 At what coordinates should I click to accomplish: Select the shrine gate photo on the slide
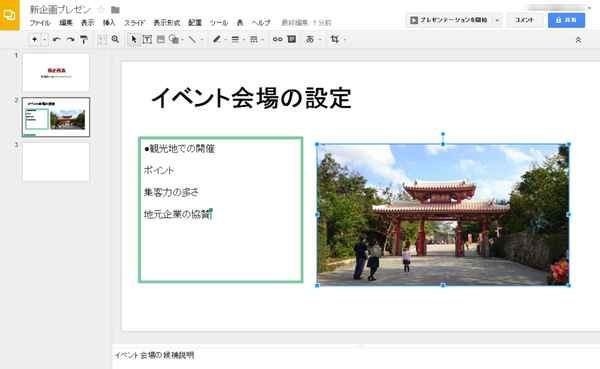(x=443, y=215)
